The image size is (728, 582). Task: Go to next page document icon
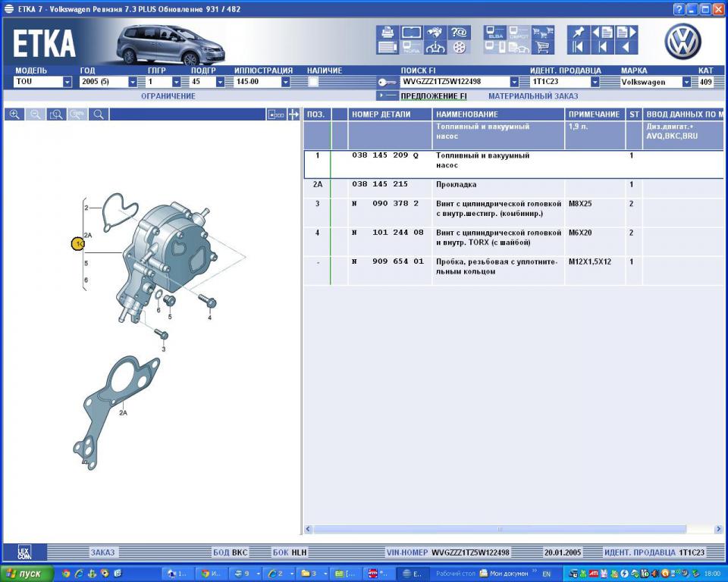click(626, 33)
